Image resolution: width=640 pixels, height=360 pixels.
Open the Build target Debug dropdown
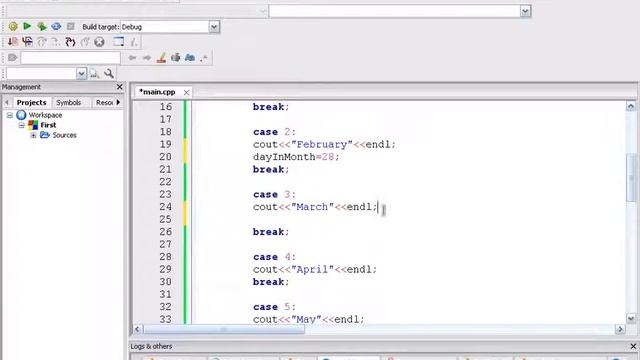(x=214, y=27)
